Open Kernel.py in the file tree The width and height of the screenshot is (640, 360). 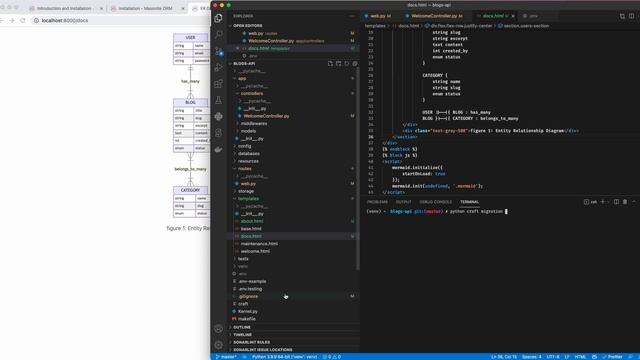pyautogui.click(x=247, y=311)
